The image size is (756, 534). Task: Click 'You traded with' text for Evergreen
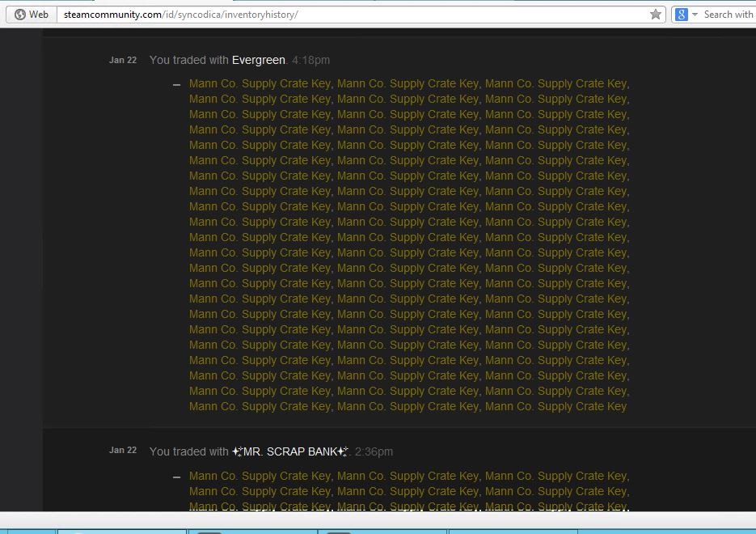click(x=189, y=60)
